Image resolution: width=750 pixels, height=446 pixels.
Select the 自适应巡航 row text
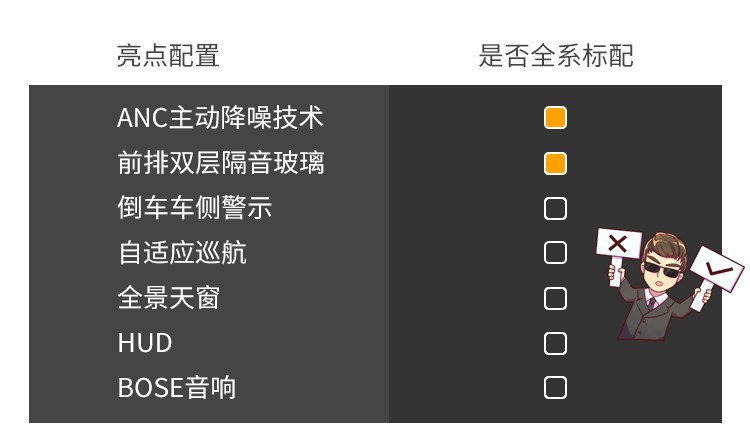[x=182, y=253]
